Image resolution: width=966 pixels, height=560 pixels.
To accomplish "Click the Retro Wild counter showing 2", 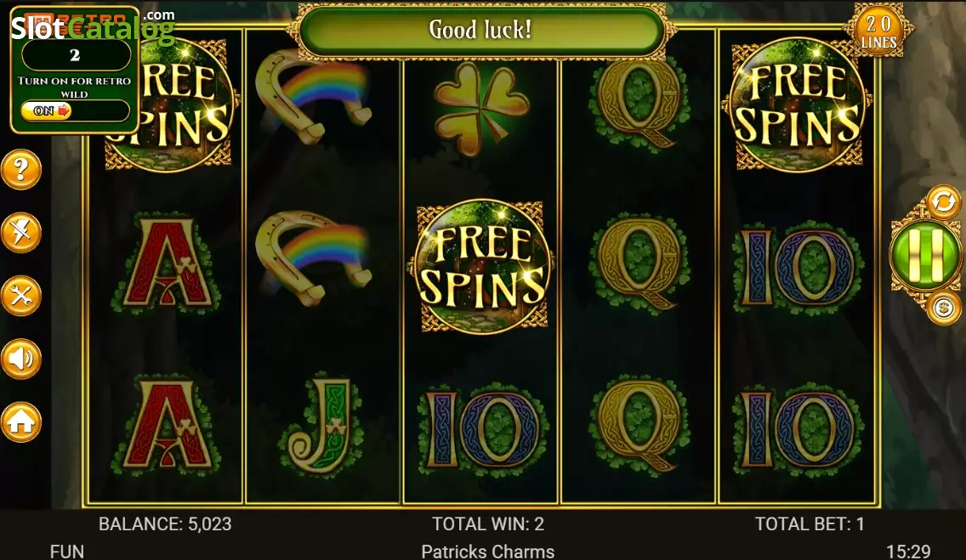I will pyautogui.click(x=75, y=55).
